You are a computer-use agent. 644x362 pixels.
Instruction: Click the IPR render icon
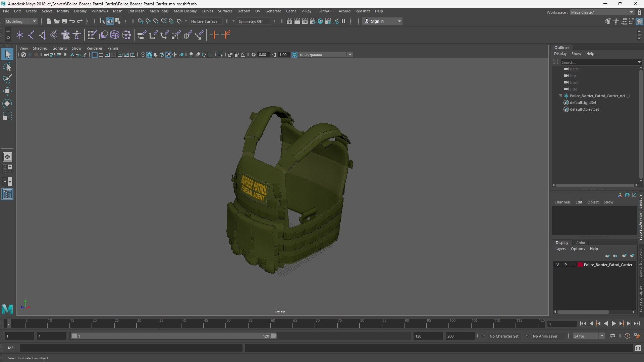pyautogui.click(x=305, y=21)
